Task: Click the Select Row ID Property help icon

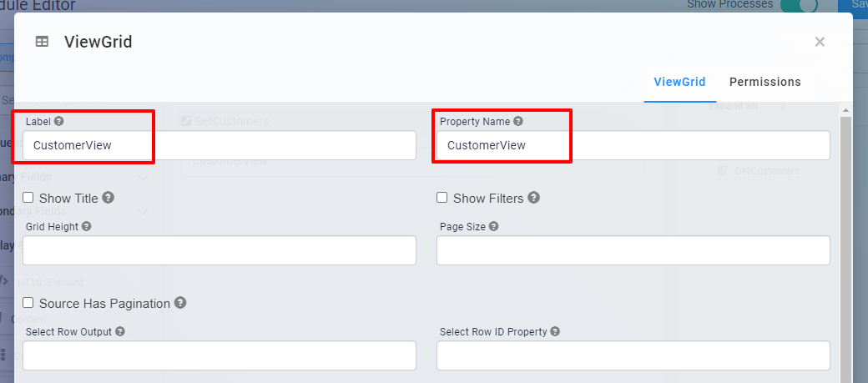Action: (554, 331)
